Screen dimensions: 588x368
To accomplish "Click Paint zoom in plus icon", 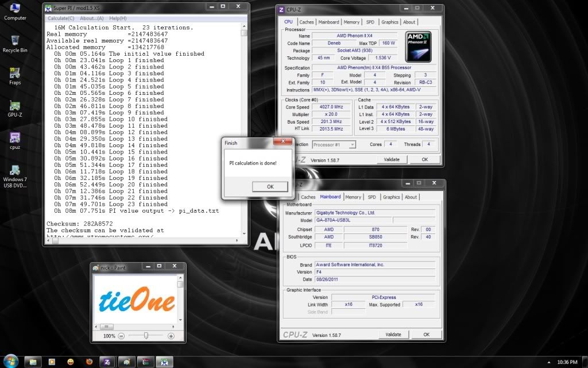I will coord(171,336).
